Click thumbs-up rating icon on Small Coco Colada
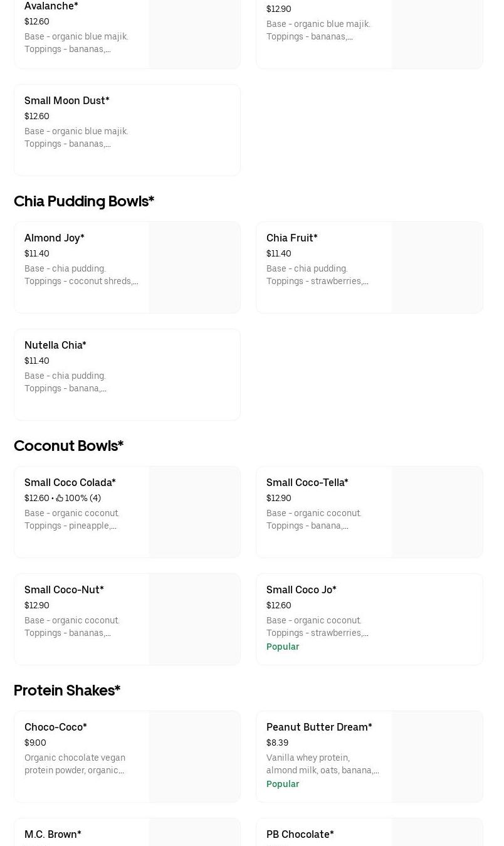Viewport: 504px width, 846px height. (60, 498)
